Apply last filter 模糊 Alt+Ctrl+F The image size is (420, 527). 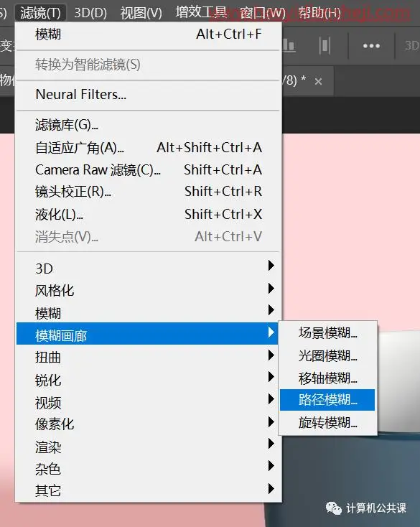coord(148,34)
